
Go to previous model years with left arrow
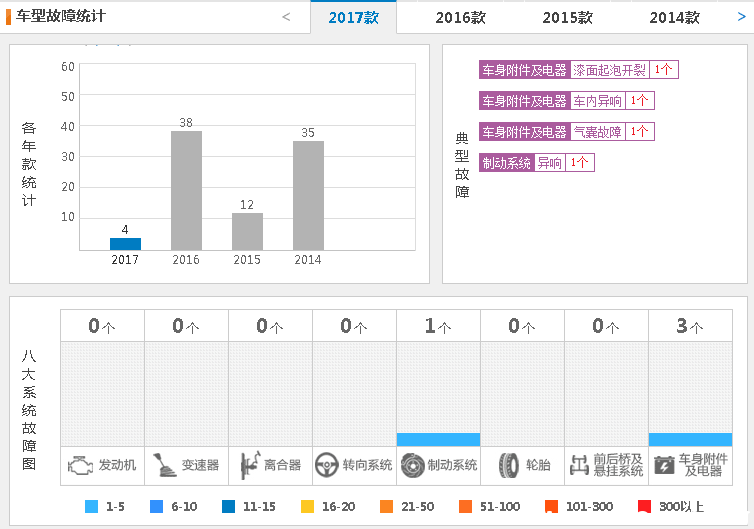(286, 17)
